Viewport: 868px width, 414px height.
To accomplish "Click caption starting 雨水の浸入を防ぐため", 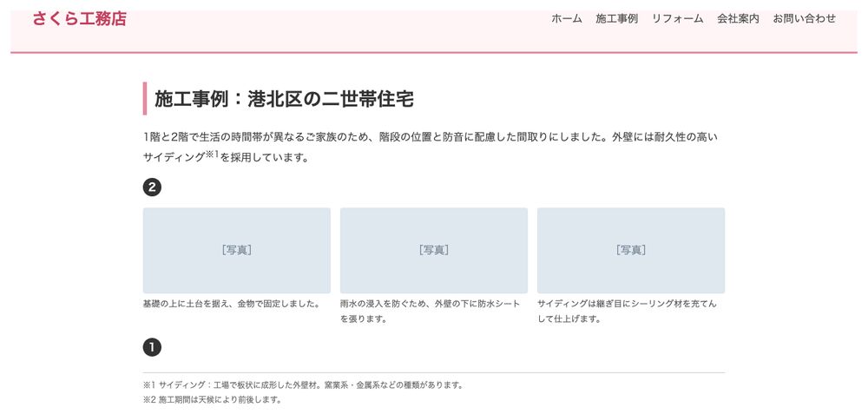I will [431, 312].
